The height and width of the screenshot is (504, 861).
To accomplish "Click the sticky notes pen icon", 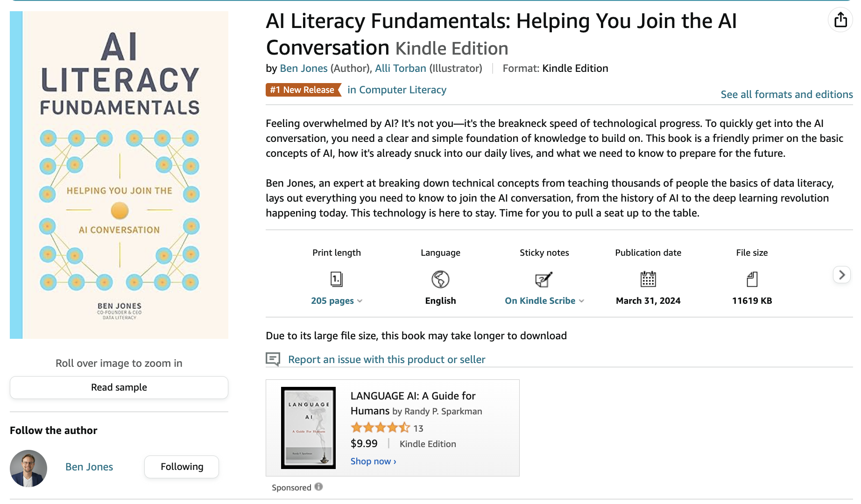I will click(544, 279).
